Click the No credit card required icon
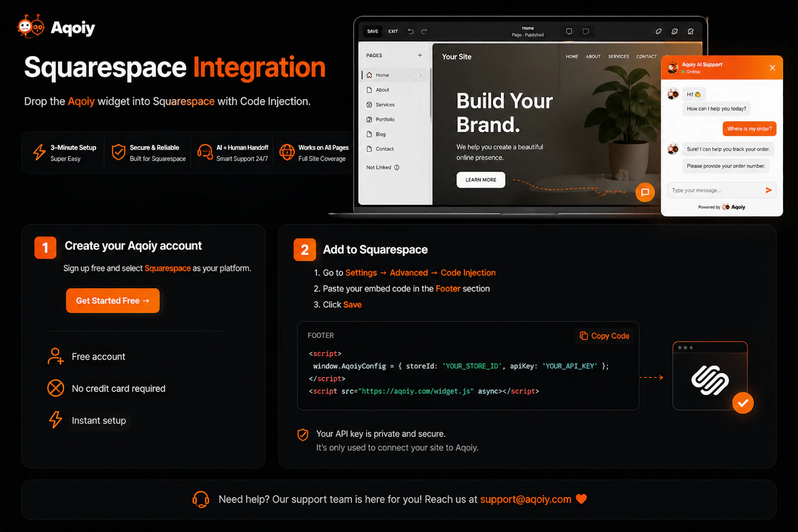 tap(55, 388)
